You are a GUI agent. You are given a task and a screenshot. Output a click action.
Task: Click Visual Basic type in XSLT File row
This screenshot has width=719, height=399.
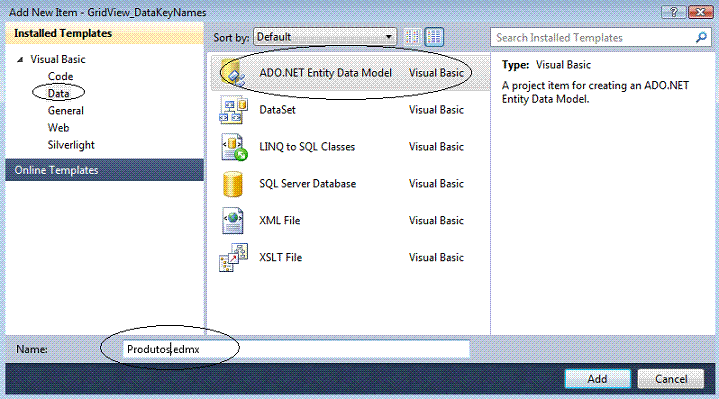click(x=436, y=257)
